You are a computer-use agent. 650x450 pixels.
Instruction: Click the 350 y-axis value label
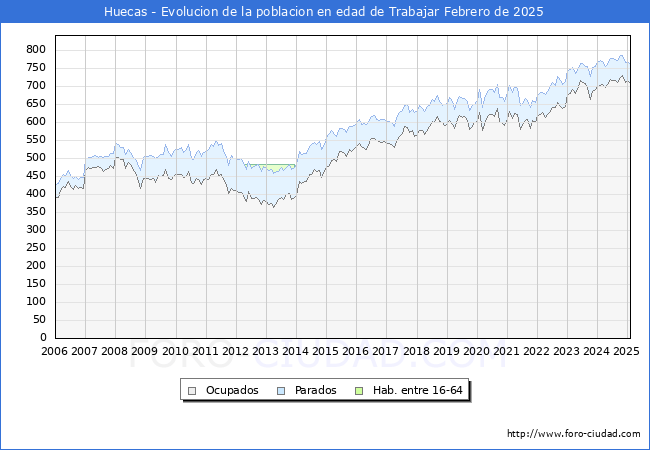(36, 212)
